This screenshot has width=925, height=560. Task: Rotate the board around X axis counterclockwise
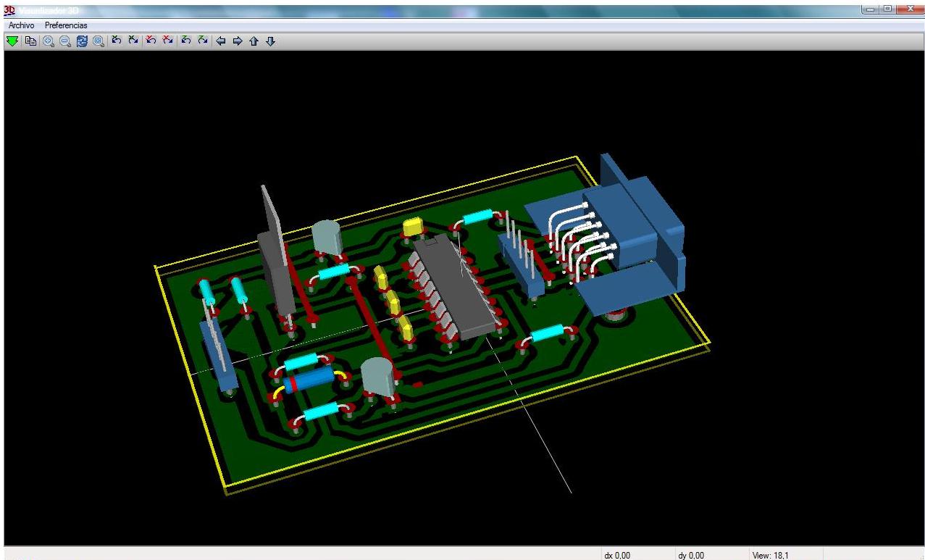[117, 41]
